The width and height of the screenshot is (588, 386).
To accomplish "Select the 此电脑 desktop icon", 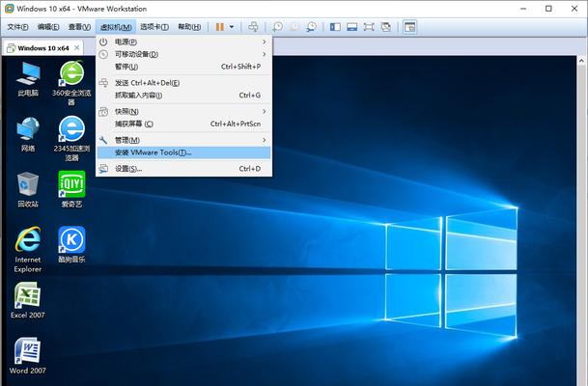I will 28,79.
